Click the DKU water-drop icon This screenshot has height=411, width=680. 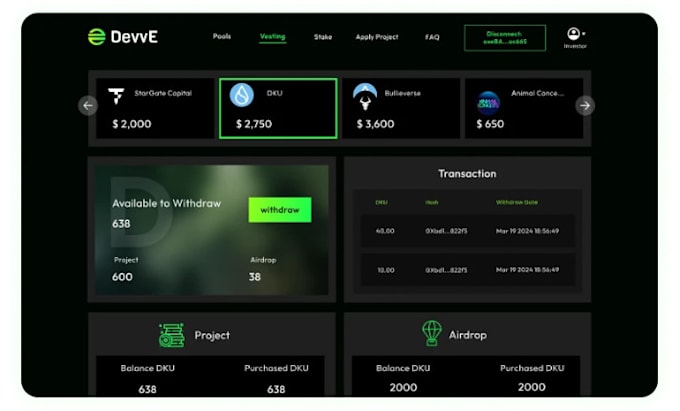pos(242,95)
